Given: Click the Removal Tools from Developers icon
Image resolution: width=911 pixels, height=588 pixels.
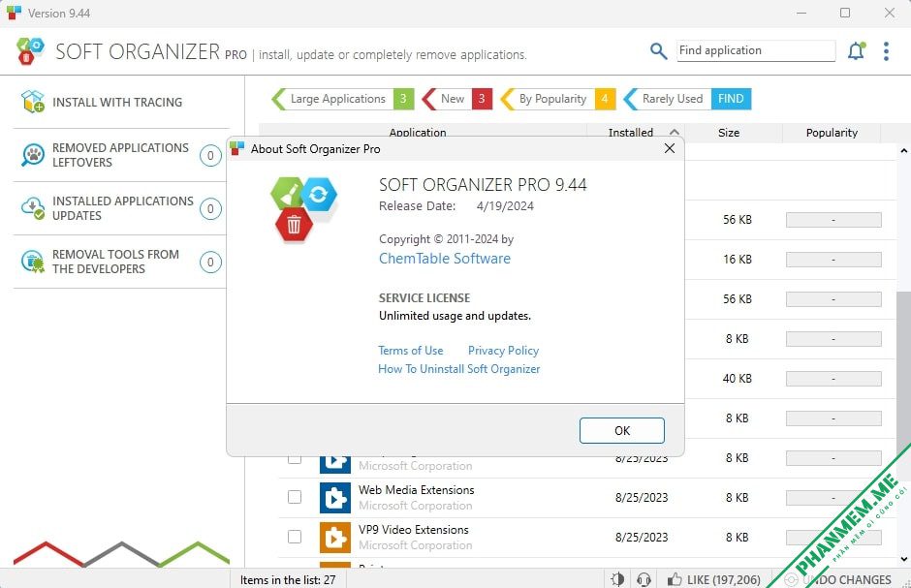Looking at the screenshot, I should 33,262.
